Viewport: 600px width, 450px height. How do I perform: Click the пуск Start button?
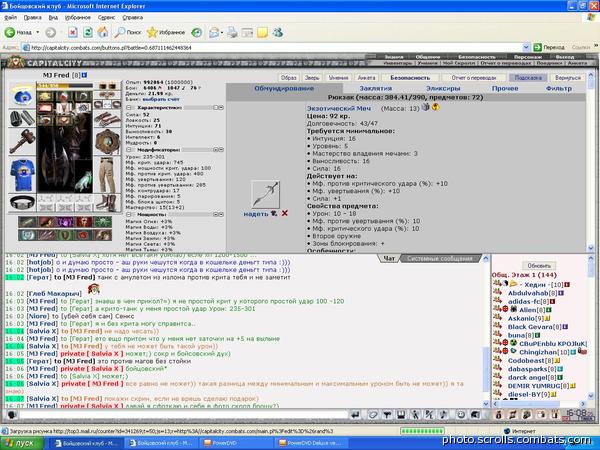click(21, 443)
